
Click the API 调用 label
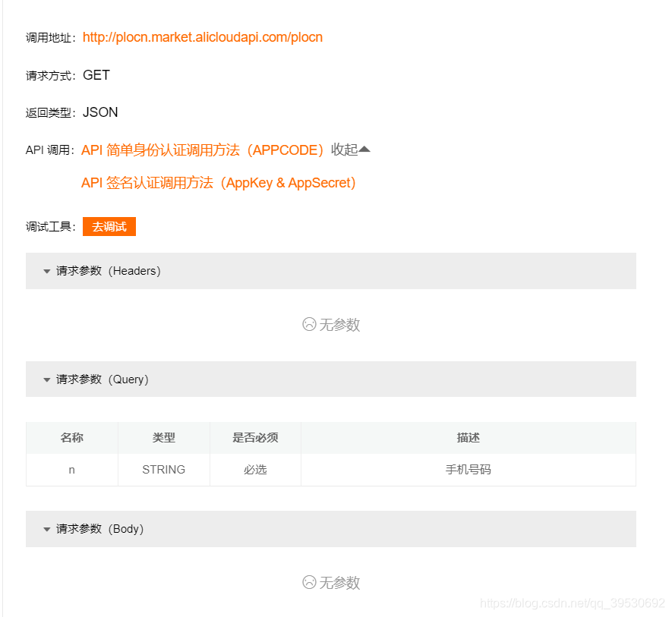pyautogui.click(x=49, y=150)
